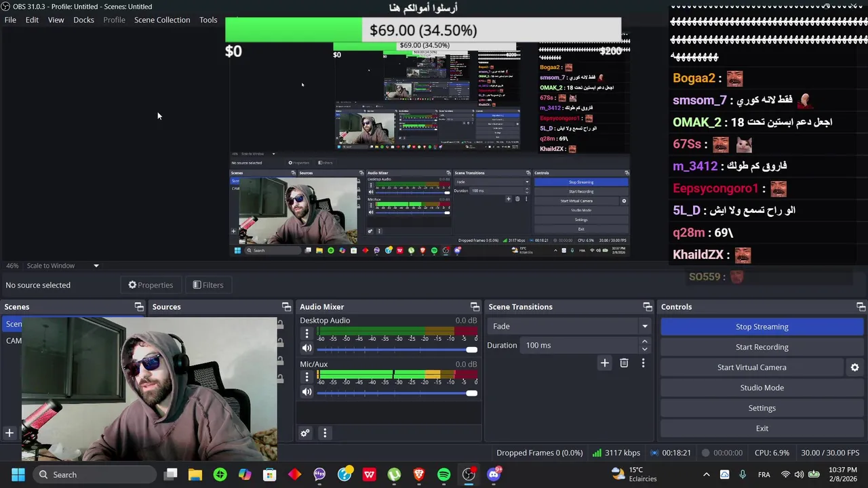
Task: Click Start Virtual Camera
Action: tap(751, 367)
